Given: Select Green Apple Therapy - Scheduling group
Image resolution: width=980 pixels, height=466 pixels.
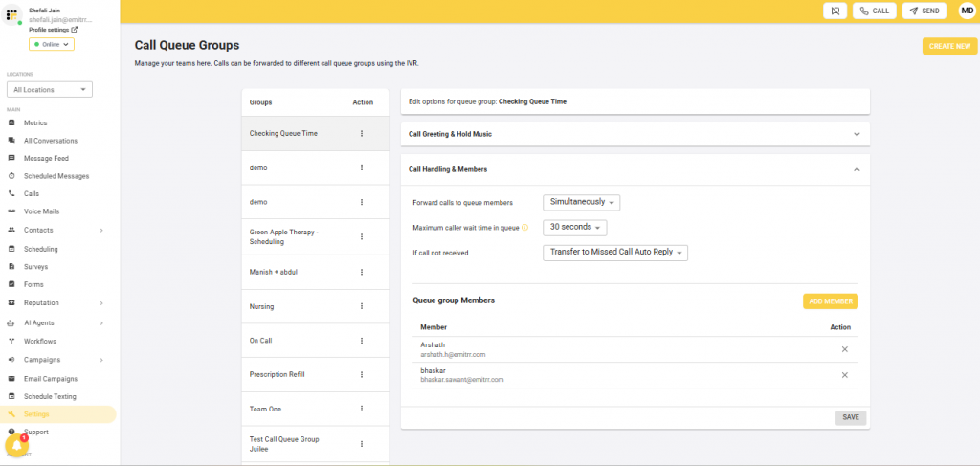Looking at the screenshot, I should click(315, 236).
